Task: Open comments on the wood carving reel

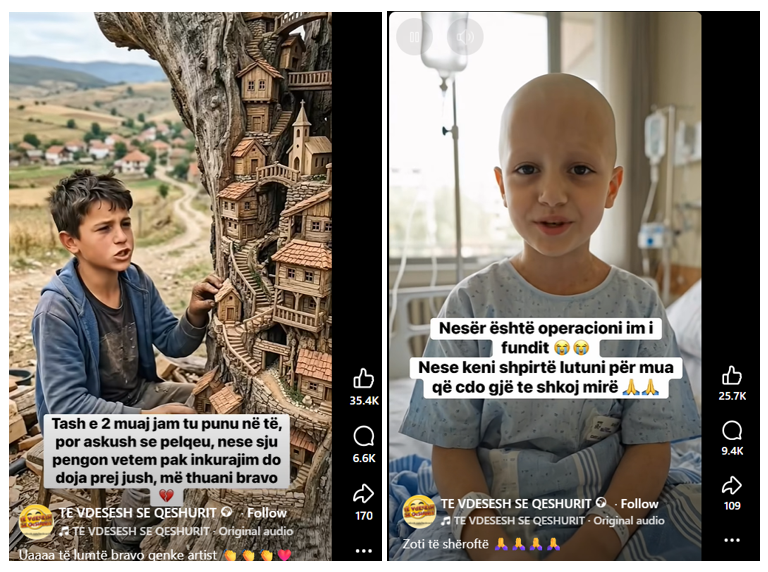Action: click(363, 436)
